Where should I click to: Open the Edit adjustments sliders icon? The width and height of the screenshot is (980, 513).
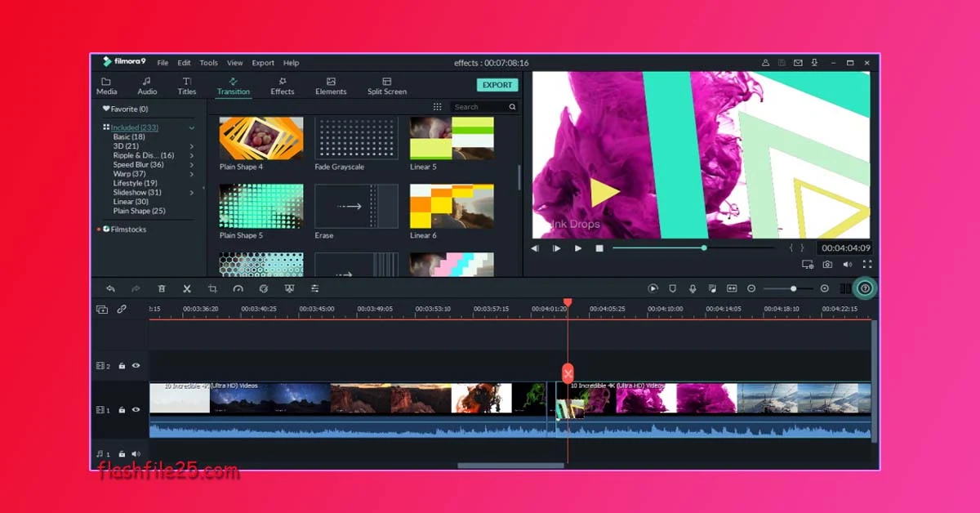tap(314, 288)
